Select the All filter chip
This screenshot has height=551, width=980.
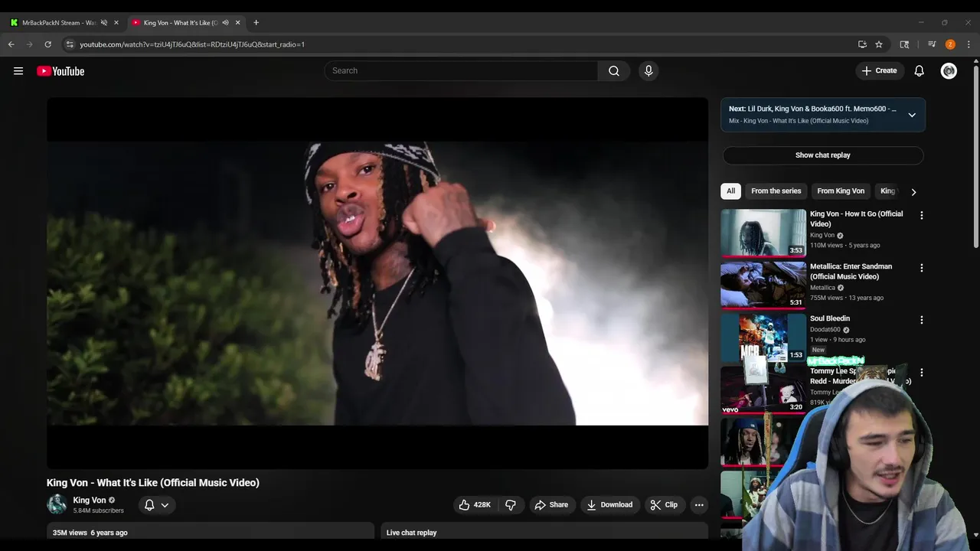click(x=730, y=191)
